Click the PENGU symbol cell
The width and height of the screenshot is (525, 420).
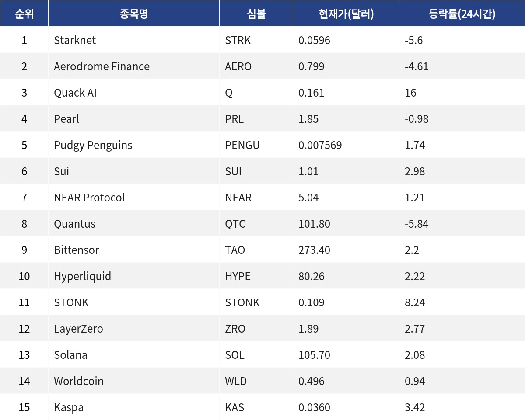click(x=256, y=145)
